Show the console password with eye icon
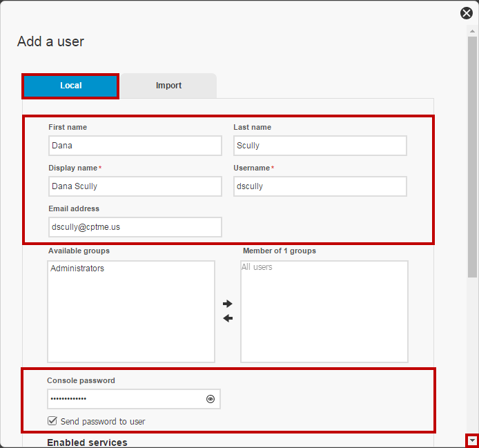The image size is (479, 448). click(x=211, y=399)
